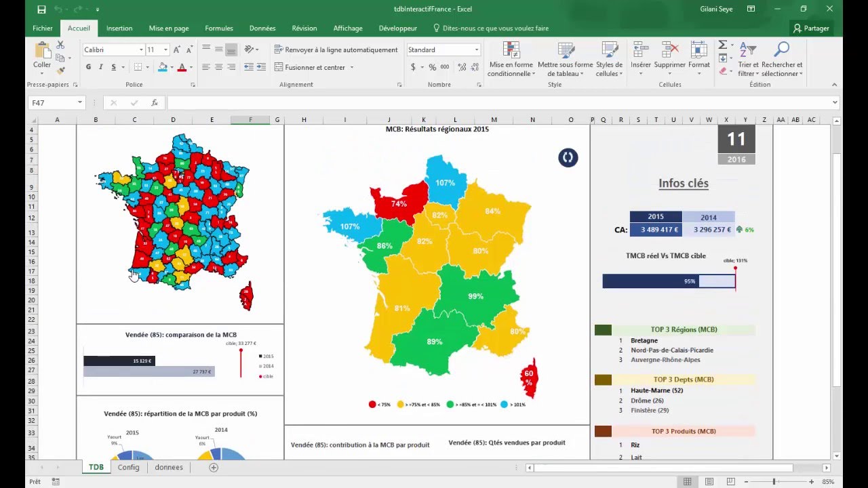Click the Copy icon in clipboard group

(x=60, y=58)
